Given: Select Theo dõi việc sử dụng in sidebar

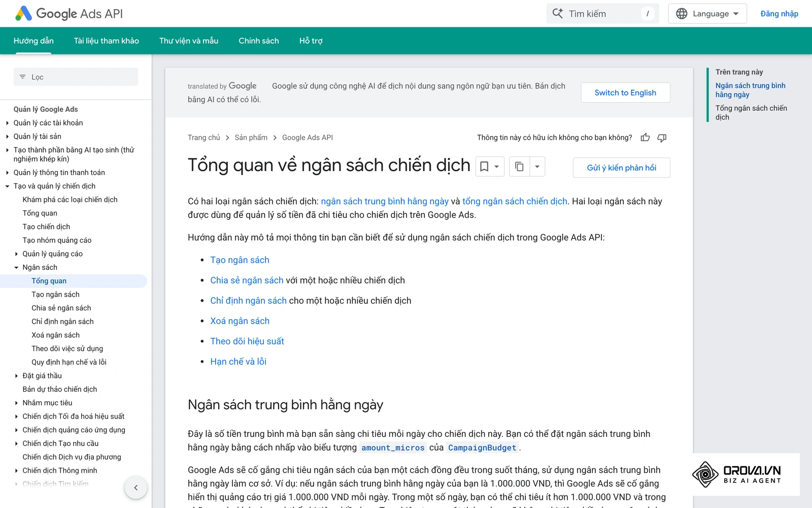Looking at the screenshot, I should 67,348.
